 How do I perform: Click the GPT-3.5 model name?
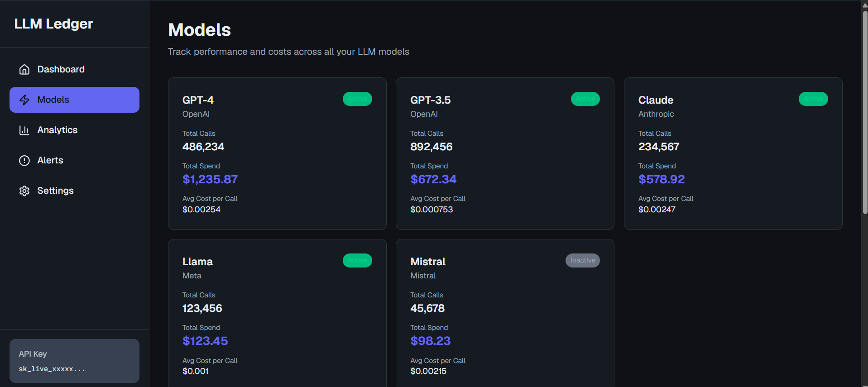point(431,100)
